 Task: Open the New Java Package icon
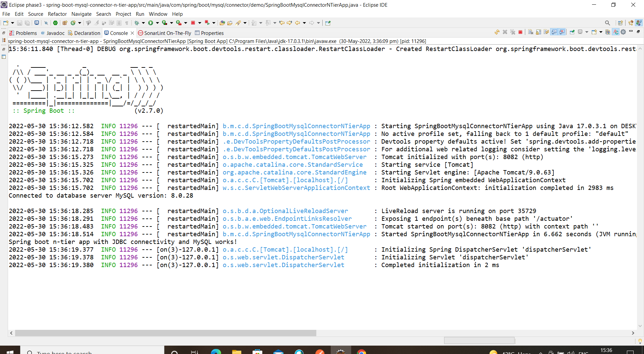[65, 23]
